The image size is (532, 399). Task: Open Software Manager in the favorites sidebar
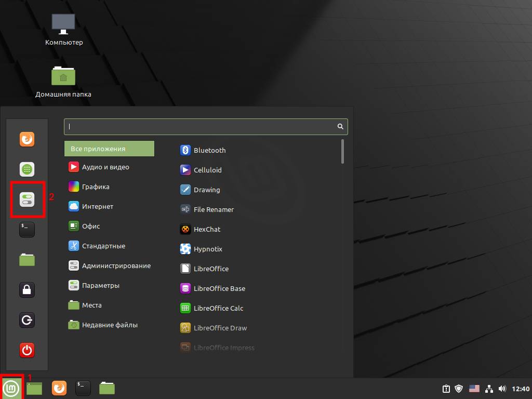point(27,169)
